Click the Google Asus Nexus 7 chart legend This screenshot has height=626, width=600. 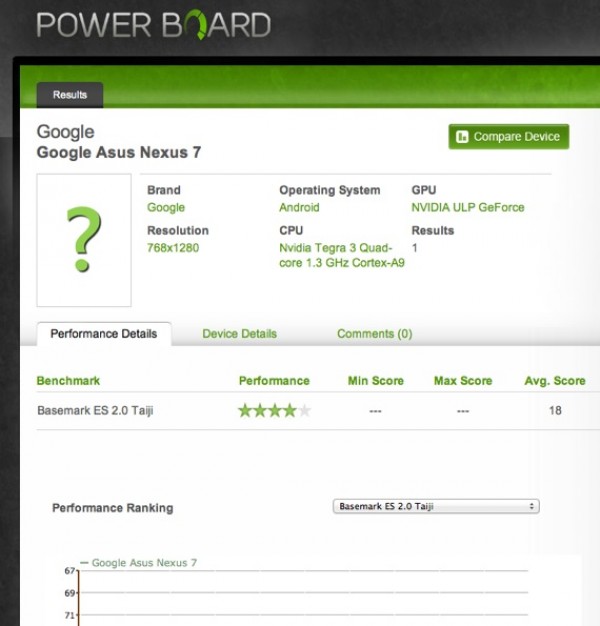[139, 563]
